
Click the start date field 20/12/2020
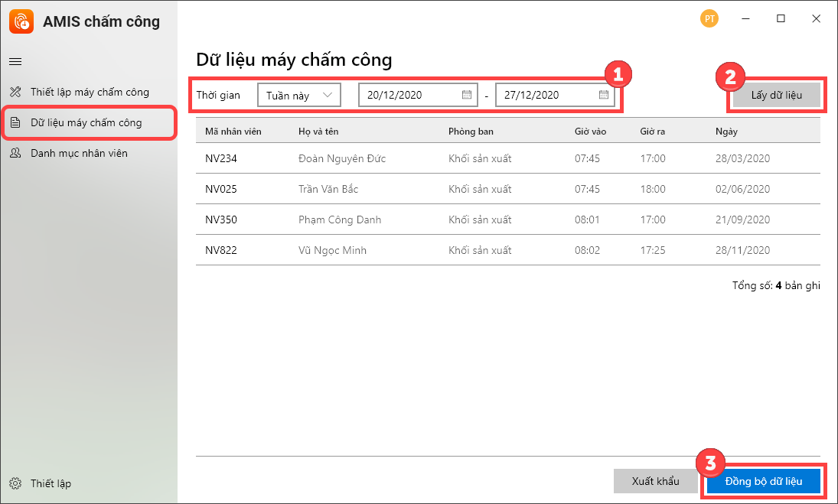pos(418,95)
